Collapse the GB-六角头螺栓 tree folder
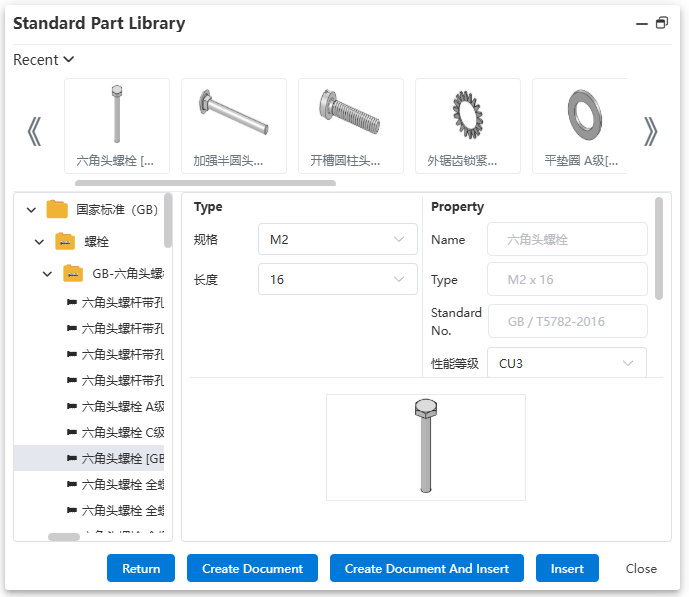 (x=47, y=274)
